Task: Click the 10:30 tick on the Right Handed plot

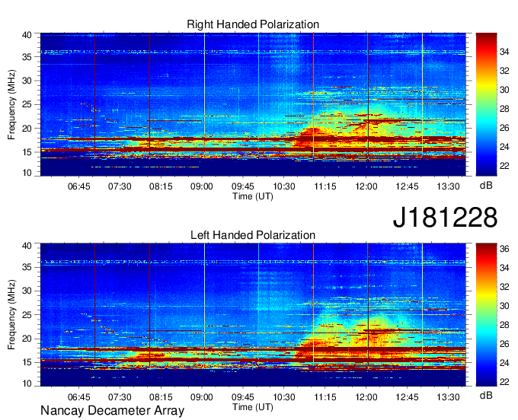Action: [284, 186]
